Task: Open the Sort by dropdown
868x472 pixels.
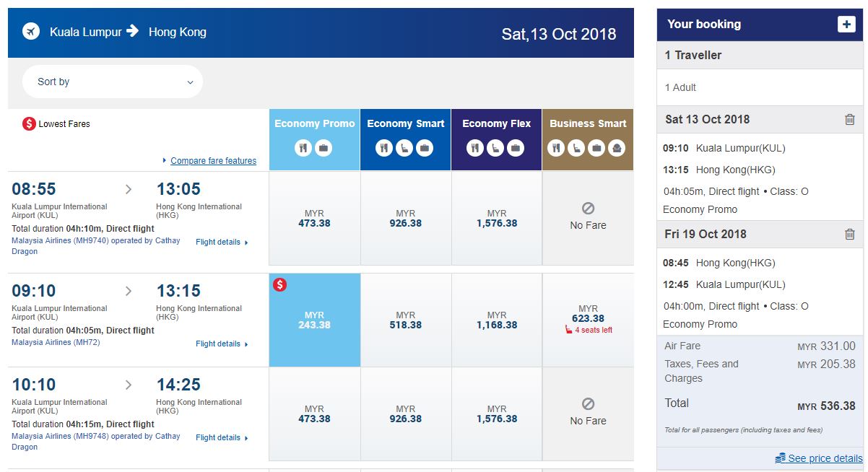Action: pos(113,82)
